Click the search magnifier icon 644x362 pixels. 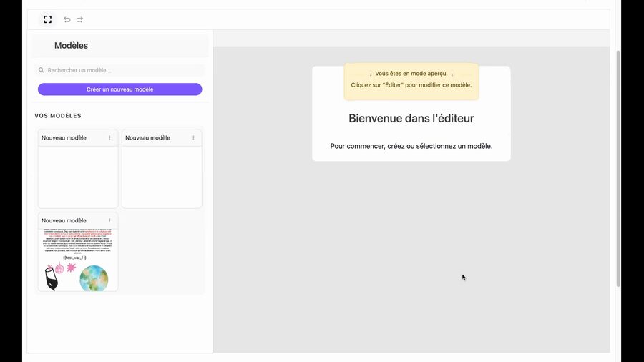tap(41, 70)
